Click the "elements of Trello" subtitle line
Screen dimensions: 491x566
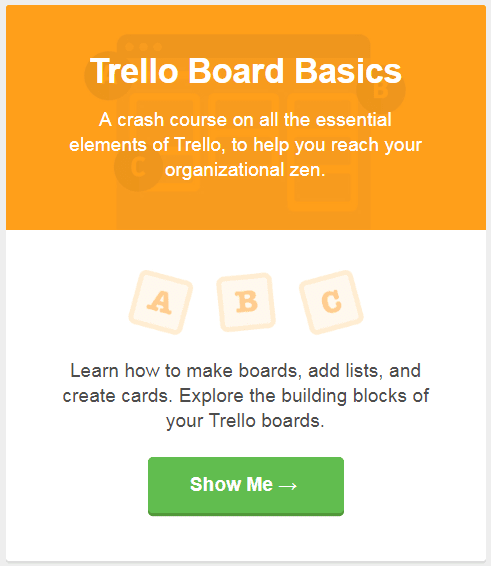pyautogui.click(x=246, y=145)
